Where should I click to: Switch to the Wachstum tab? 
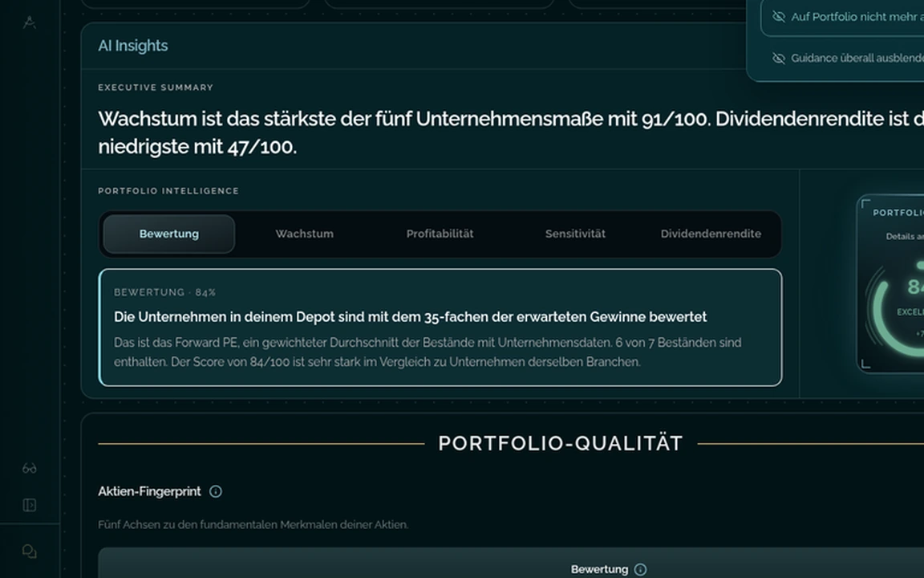pyautogui.click(x=305, y=234)
